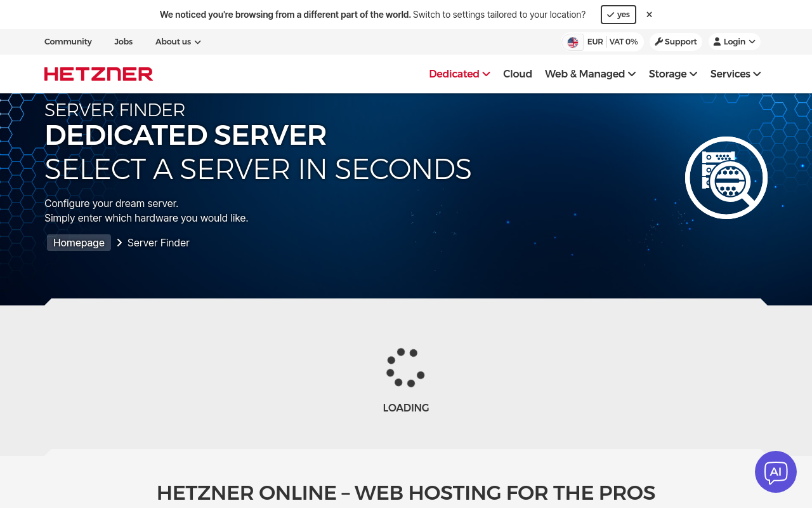The width and height of the screenshot is (812, 508).
Task: Open the Cloud menu item
Action: (518, 74)
